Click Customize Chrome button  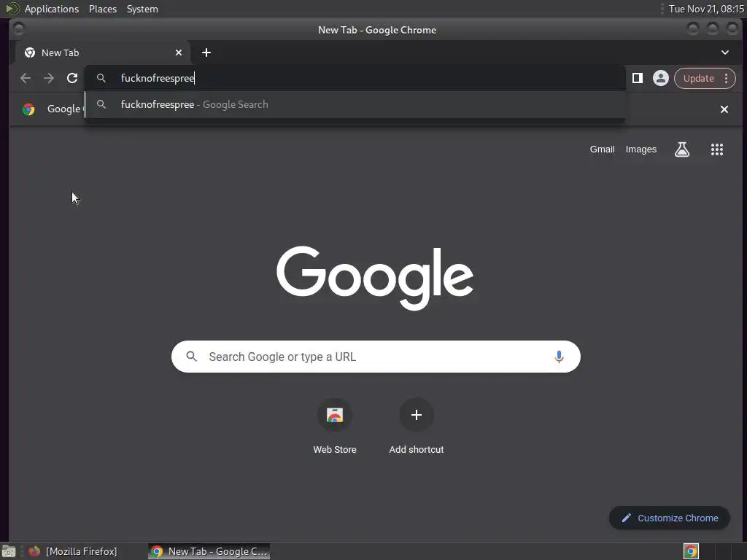[x=670, y=518]
